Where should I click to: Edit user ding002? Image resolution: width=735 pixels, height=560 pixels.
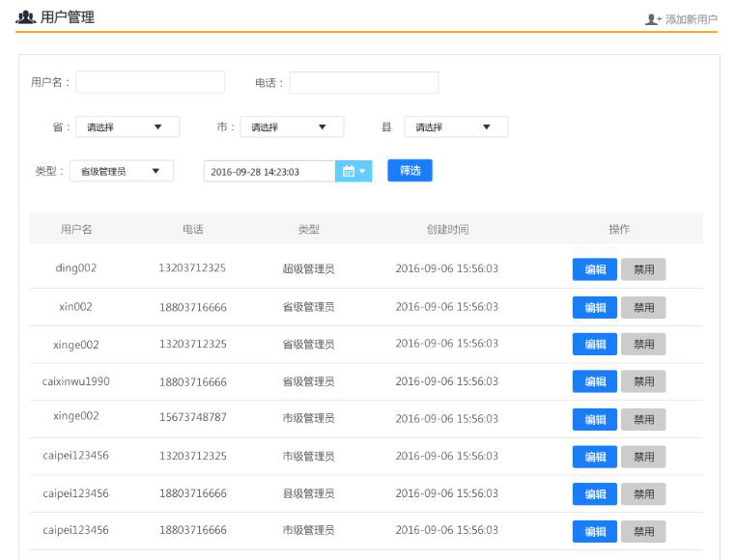pyautogui.click(x=594, y=269)
